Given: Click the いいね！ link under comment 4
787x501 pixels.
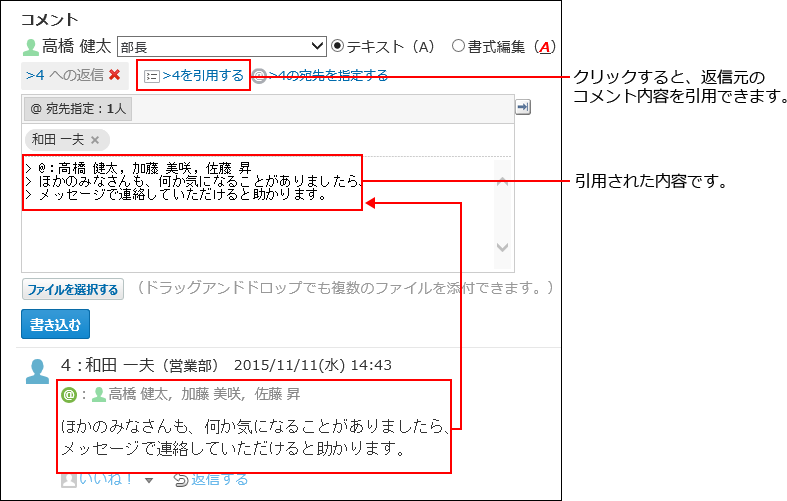Looking at the screenshot, I should [x=105, y=479].
